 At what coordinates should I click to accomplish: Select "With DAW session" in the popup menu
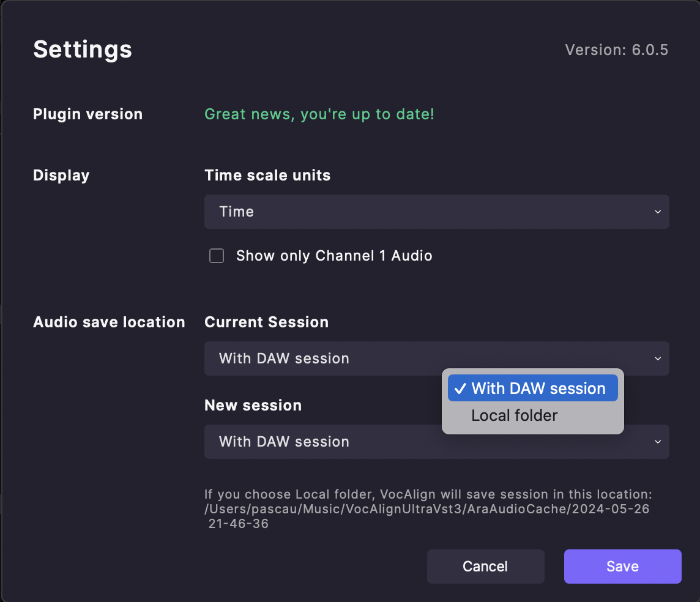click(538, 388)
